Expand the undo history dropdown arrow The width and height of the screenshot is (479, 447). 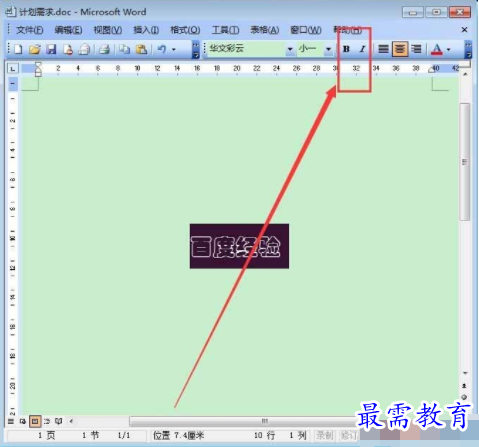coord(174,50)
